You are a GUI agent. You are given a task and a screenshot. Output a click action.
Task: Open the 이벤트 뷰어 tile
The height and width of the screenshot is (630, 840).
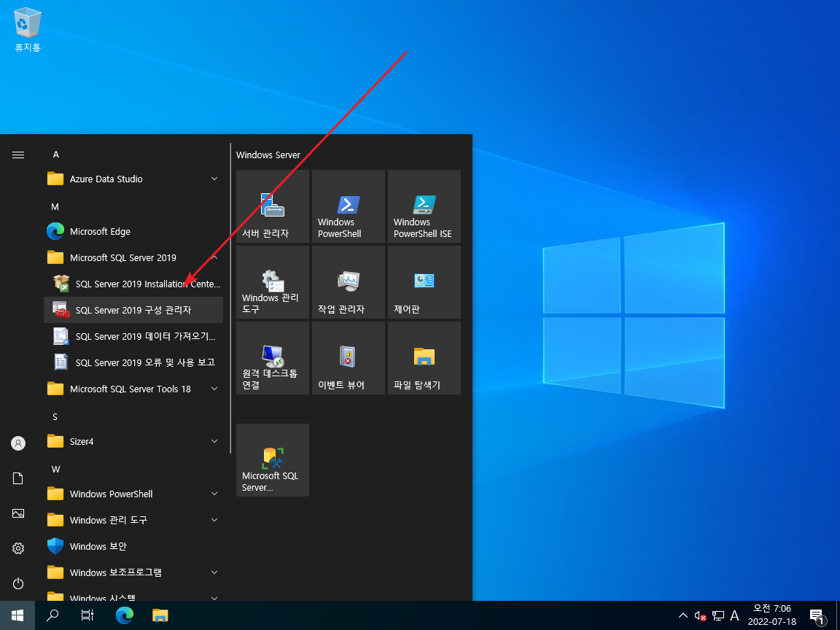click(x=349, y=358)
